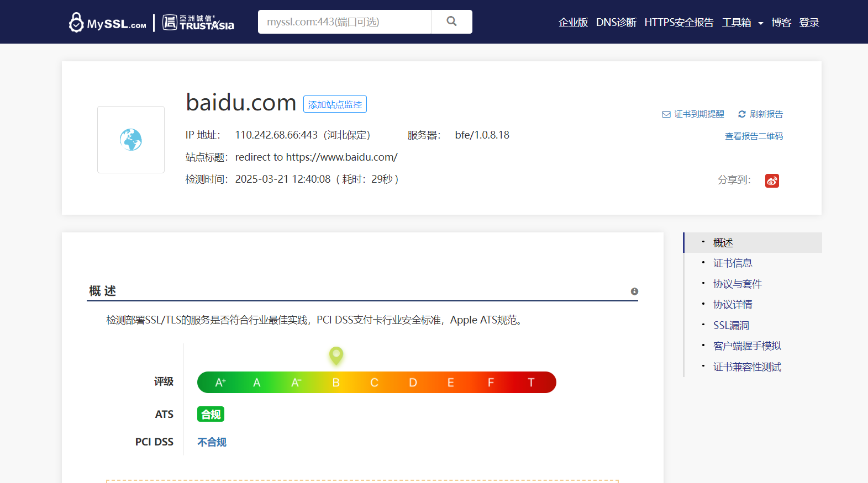868x483 pixels.
Task: Click the T grade on rating bar
Action: 531,383
